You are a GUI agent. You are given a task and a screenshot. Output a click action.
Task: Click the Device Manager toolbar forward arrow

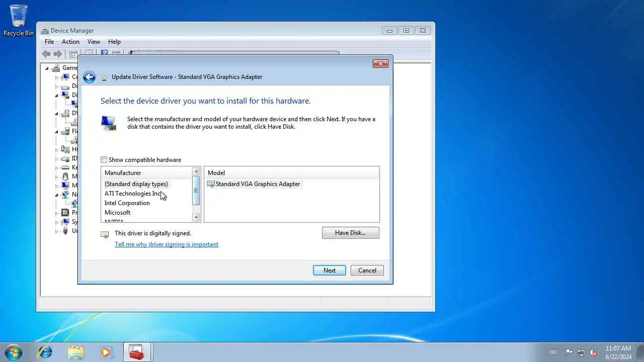pyautogui.click(x=58, y=54)
